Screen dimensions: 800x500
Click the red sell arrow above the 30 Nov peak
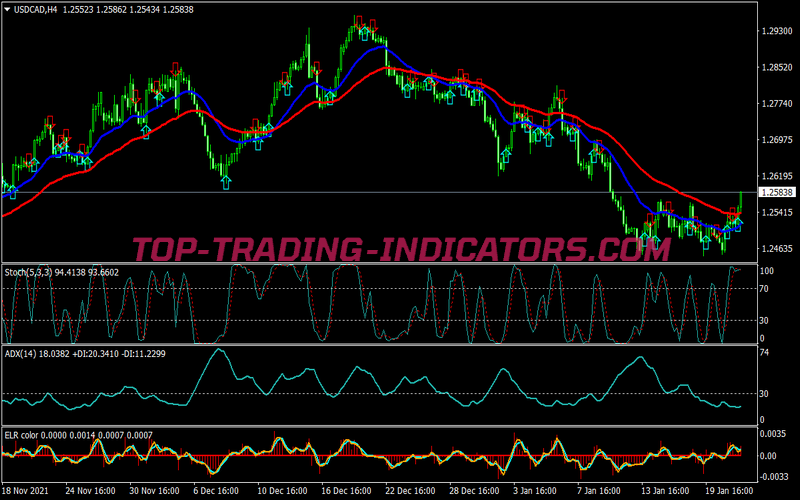[x=176, y=69]
